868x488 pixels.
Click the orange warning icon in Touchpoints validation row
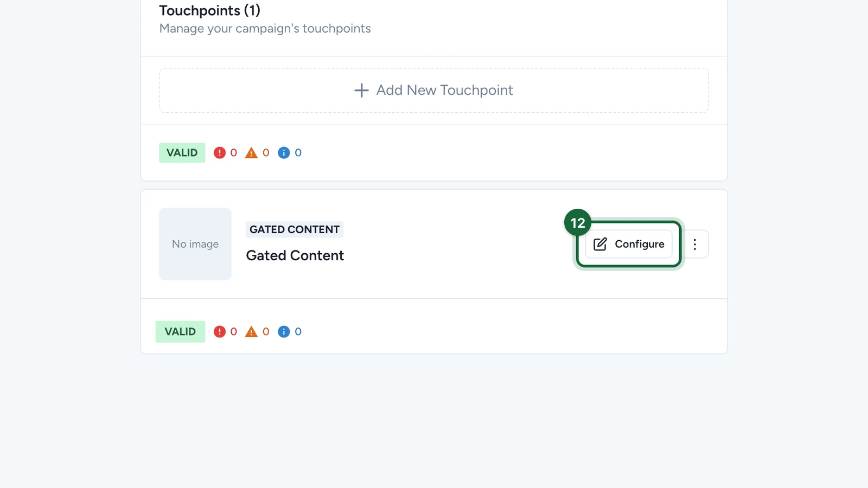click(251, 153)
